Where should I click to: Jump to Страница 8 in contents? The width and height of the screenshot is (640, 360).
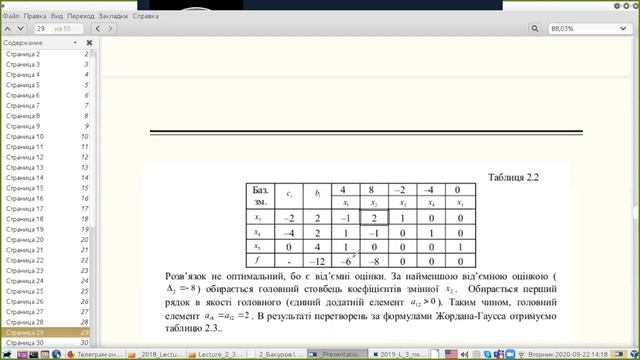click(46, 116)
